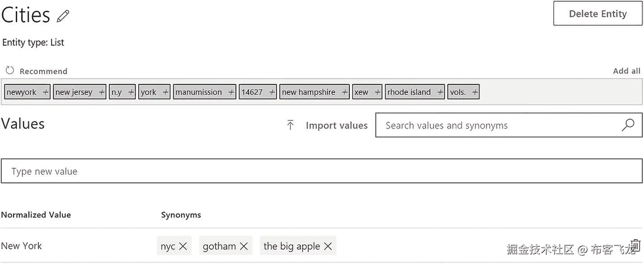This screenshot has width=644, height=264.
Task: Add the recommended value manumission
Action: [x=231, y=92]
